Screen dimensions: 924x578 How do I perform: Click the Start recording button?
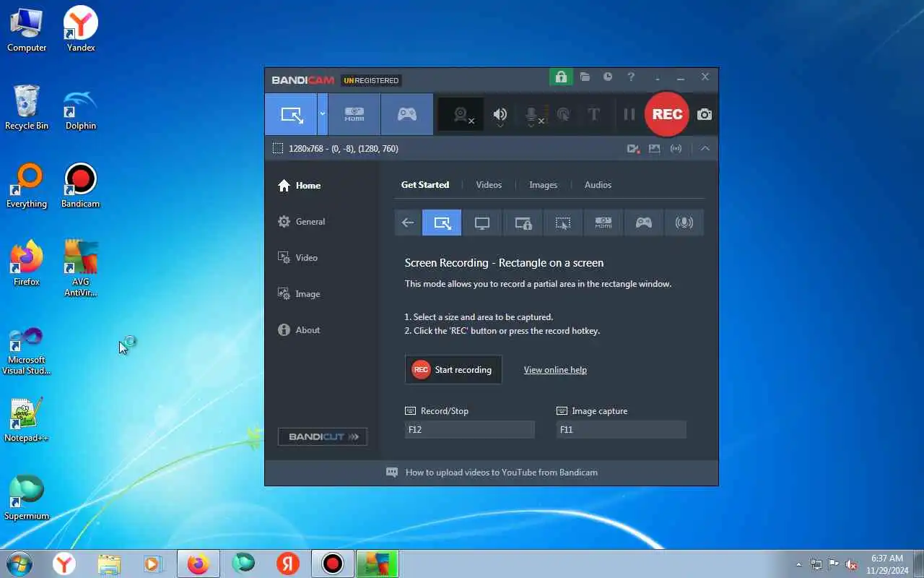[453, 369]
